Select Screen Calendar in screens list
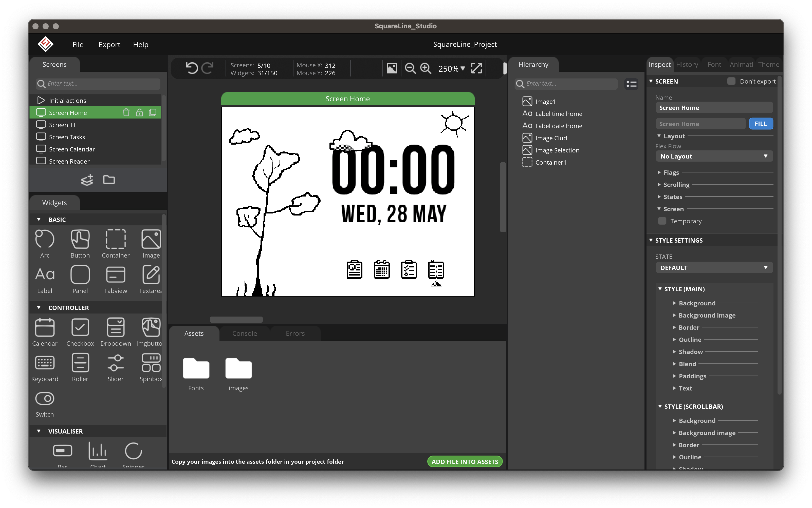 tap(95, 149)
